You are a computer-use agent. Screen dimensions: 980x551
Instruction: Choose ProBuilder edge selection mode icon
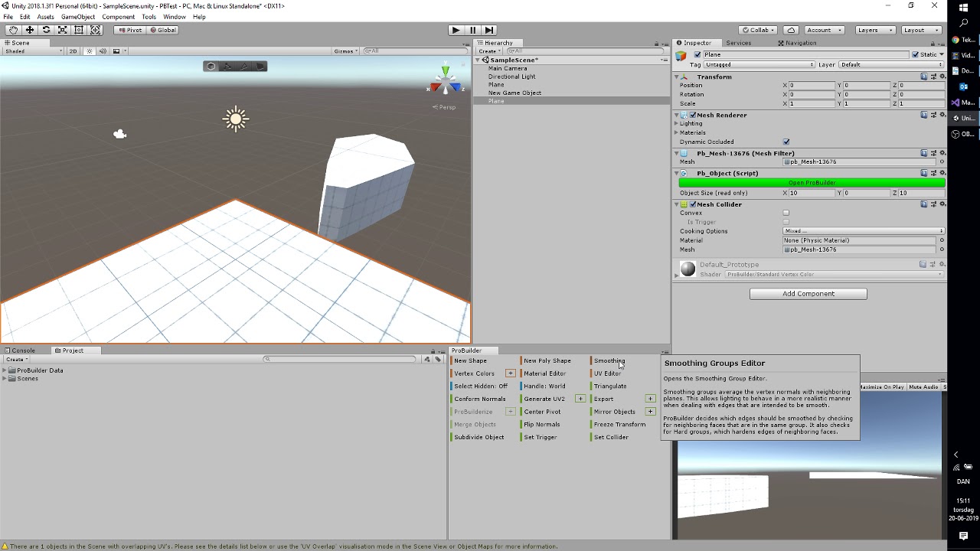(243, 67)
